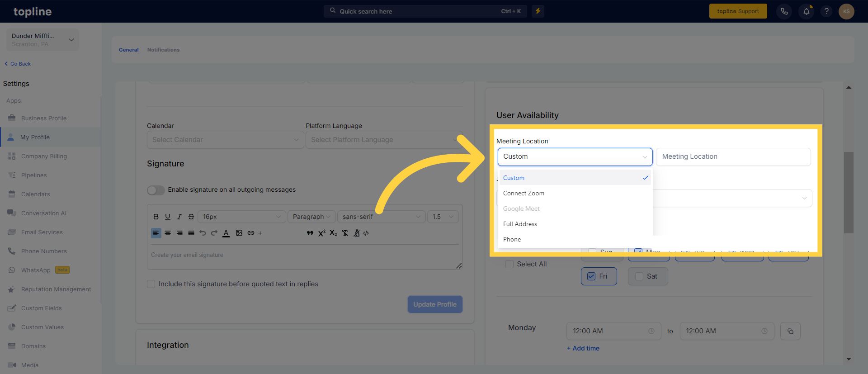Image resolution: width=868 pixels, height=374 pixels.
Task: Click quick search field
Action: coord(425,11)
